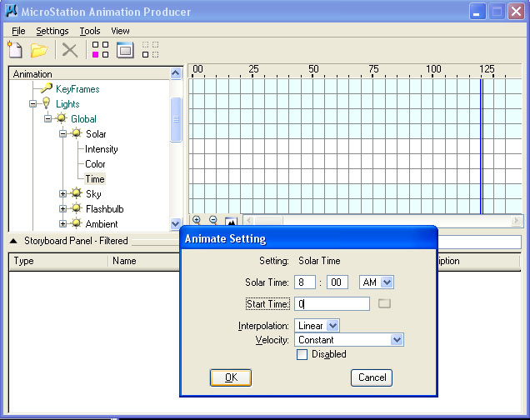The width and height of the screenshot is (530, 420).
Task: Click the timeline horizontal scrollbar thumb
Action: 268,221
